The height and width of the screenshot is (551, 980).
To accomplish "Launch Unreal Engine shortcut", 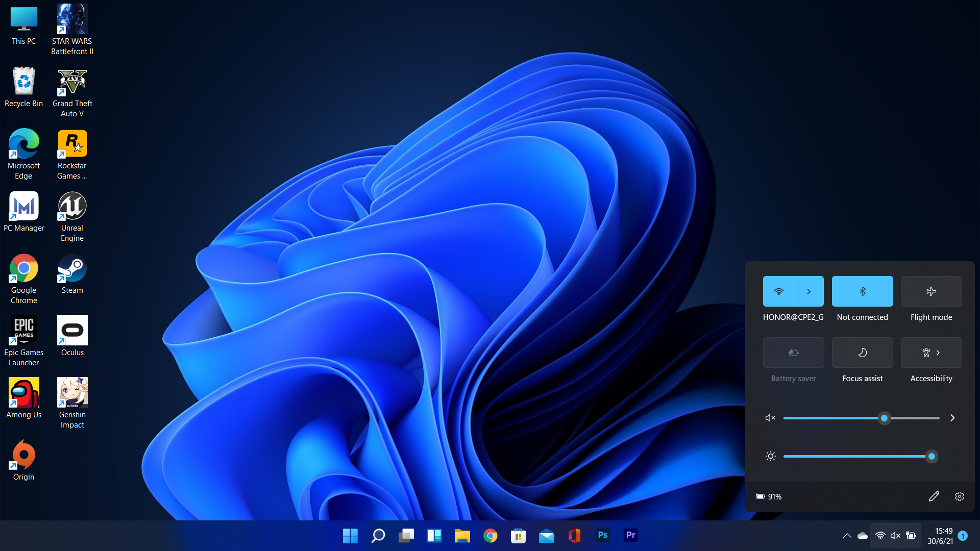I will click(x=72, y=217).
